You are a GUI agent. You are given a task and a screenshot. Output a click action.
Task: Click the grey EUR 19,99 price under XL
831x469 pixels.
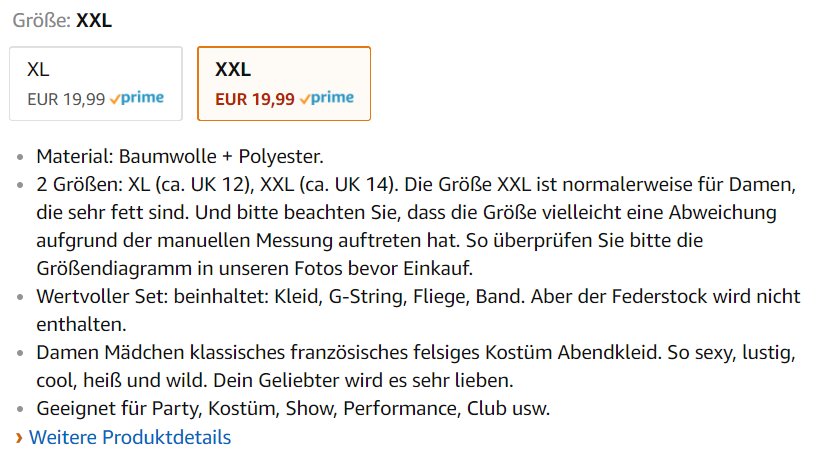pyautogui.click(x=66, y=98)
